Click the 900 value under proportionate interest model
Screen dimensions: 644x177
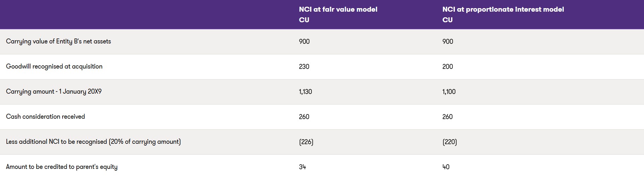(447, 41)
